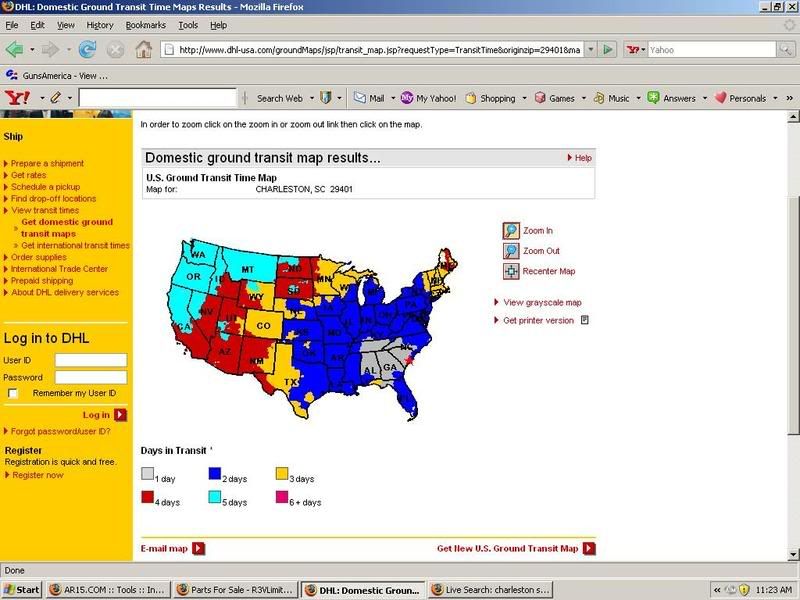This screenshot has width=800, height=600.
Task: Open Yahoo Mail envelope icon
Action: click(360, 97)
